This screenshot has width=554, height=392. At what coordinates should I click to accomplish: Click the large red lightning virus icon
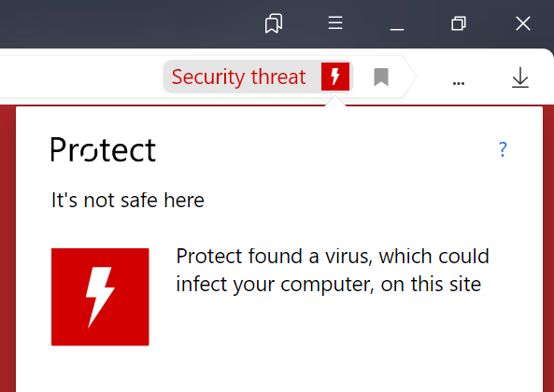pyautogui.click(x=100, y=297)
